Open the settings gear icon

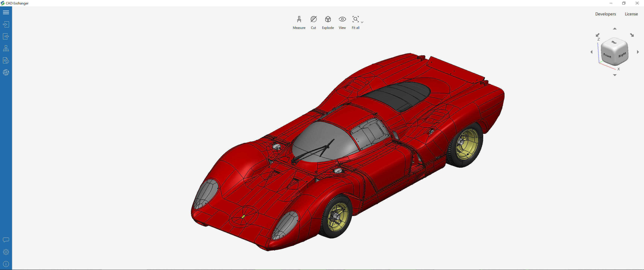point(6,252)
